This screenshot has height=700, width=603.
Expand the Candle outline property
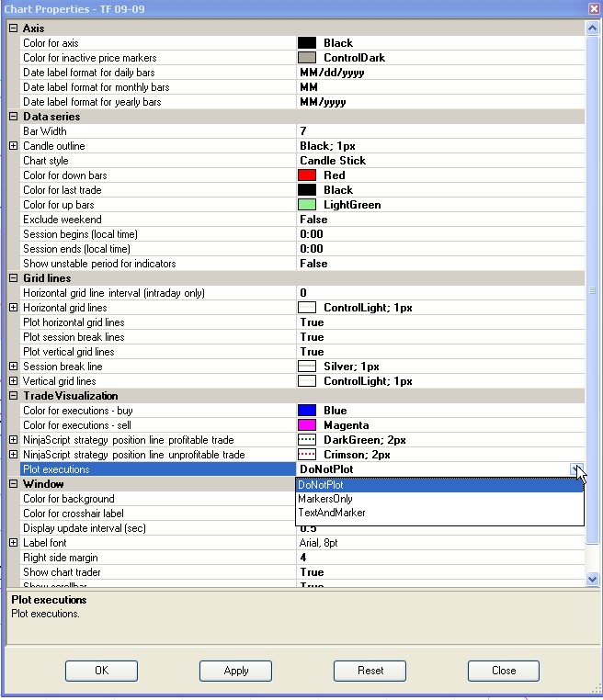point(14,146)
